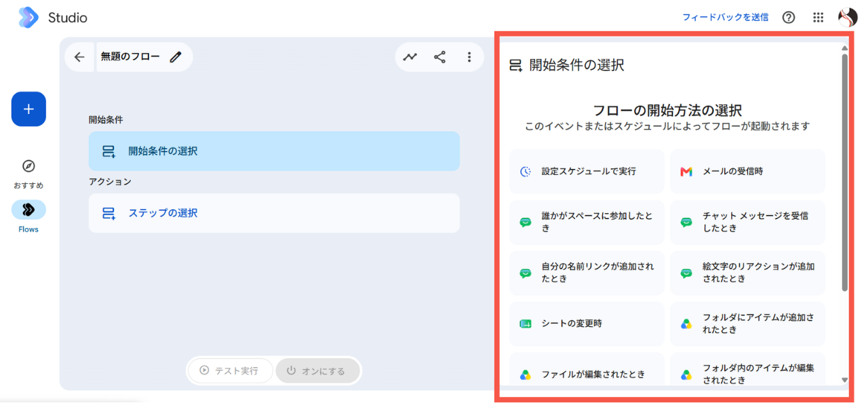Screen dimensions: 868x403
Task: Click the Sheets icon for シートの変更時
Action: click(526, 324)
